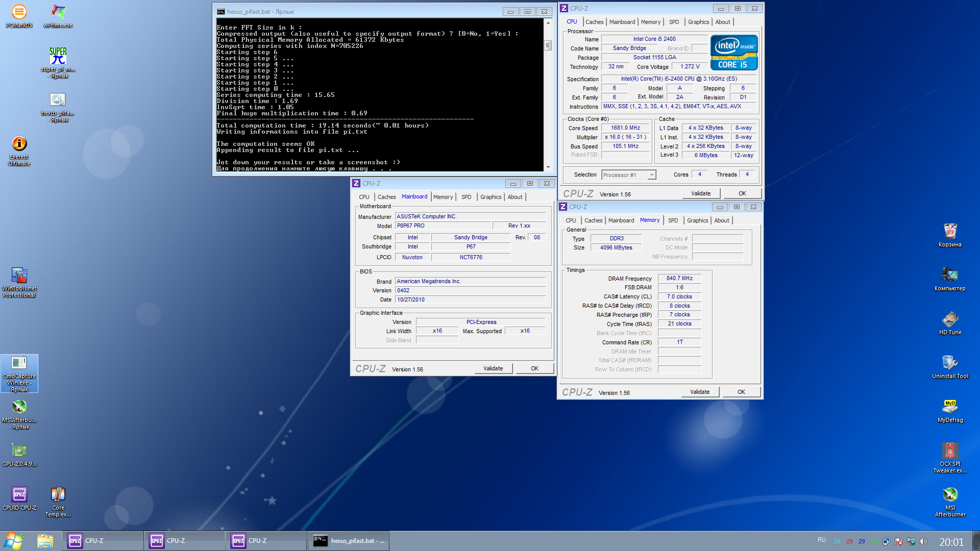980x551 pixels.
Task: Click the taskbar clock showing 20:01
Action: [x=951, y=542]
